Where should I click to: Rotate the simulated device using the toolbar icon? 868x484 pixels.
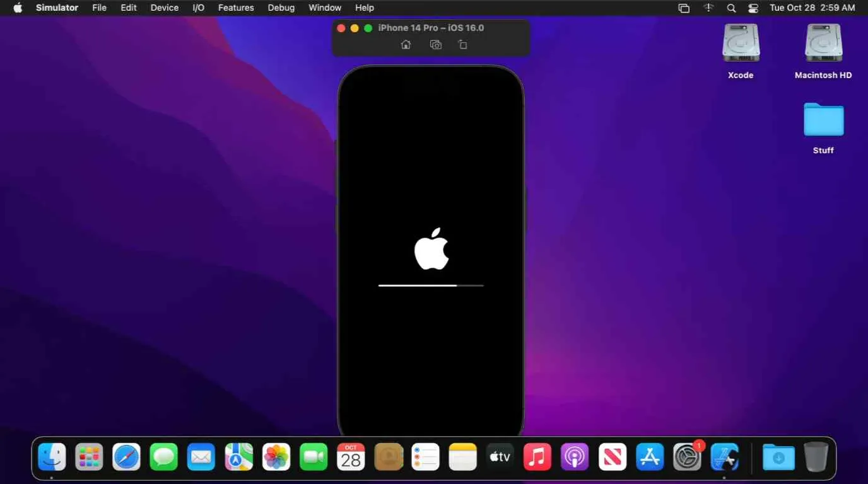(x=463, y=45)
